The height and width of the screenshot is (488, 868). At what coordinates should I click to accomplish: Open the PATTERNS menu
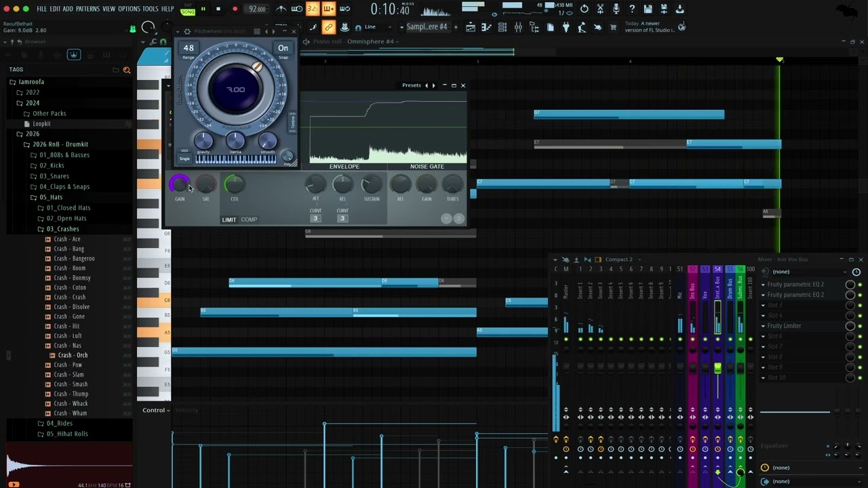pyautogui.click(x=87, y=9)
